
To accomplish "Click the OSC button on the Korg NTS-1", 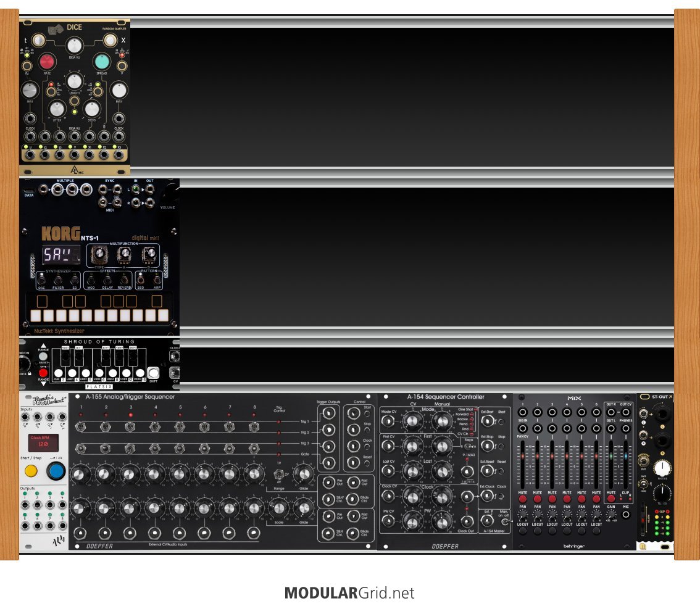I will coord(41,280).
